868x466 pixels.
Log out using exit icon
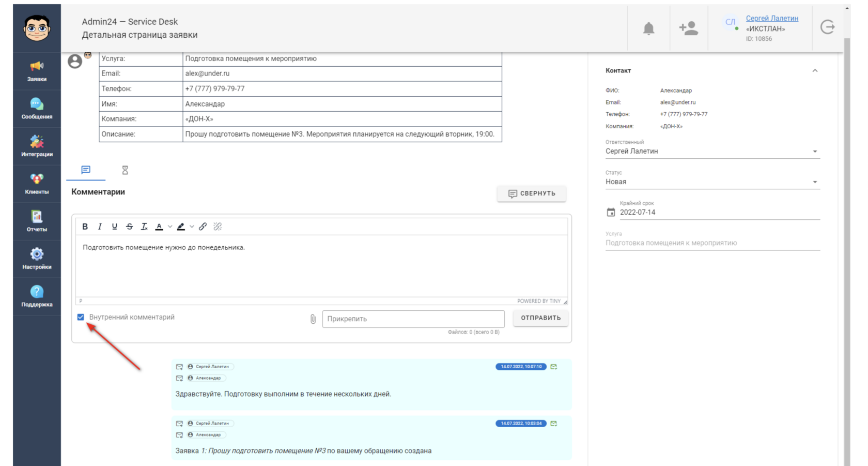[827, 27]
